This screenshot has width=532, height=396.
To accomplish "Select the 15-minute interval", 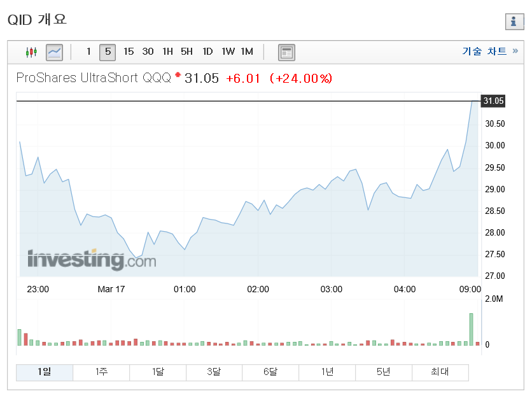I will click(x=129, y=52).
